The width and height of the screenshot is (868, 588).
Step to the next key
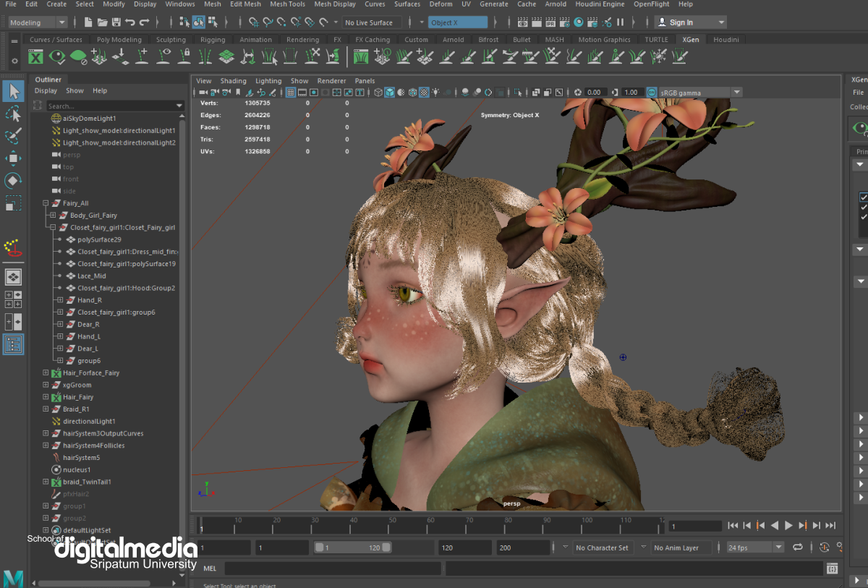pos(802,526)
